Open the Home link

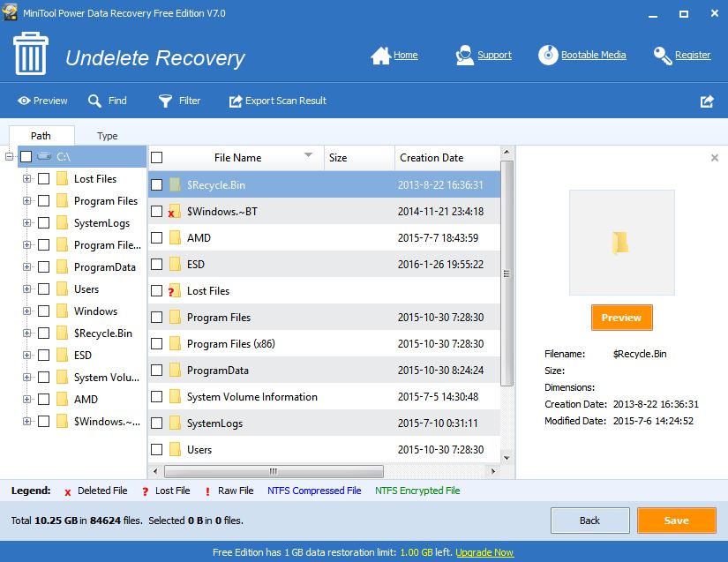coord(405,55)
